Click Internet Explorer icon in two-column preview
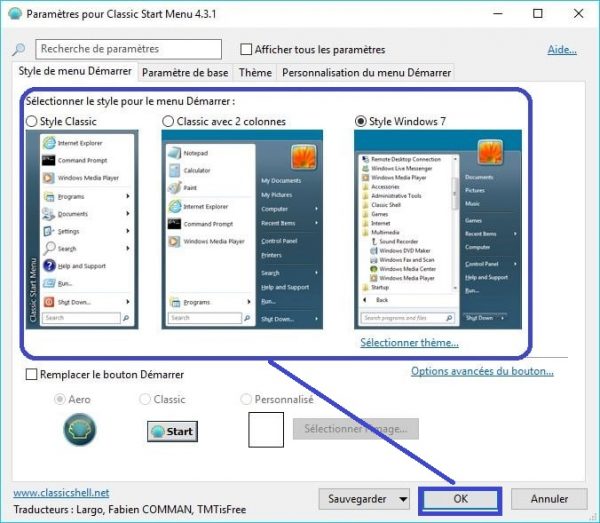This screenshot has width=600, height=523. pos(175,207)
